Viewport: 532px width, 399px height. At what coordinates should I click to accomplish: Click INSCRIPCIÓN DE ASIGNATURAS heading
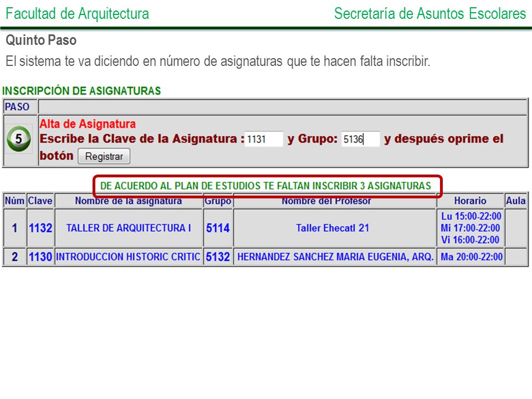(x=81, y=91)
